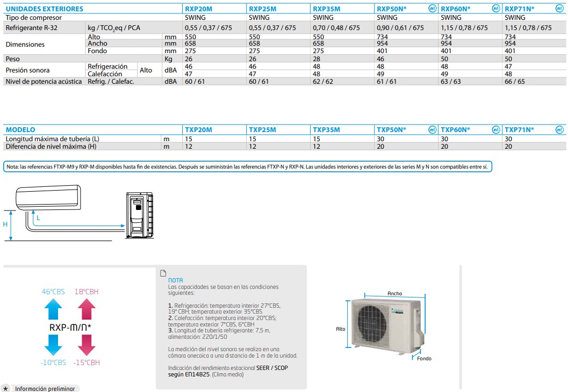Image resolution: width=568 pixels, height=392 pixels.
Task: Click the TXP71N* column header text
Action: click(x=520, y=129)
